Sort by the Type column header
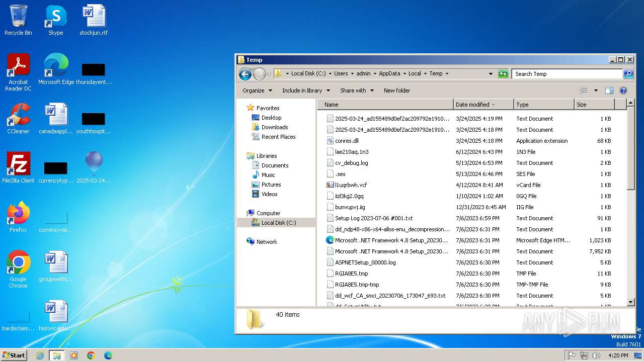 tap(544, 105)
